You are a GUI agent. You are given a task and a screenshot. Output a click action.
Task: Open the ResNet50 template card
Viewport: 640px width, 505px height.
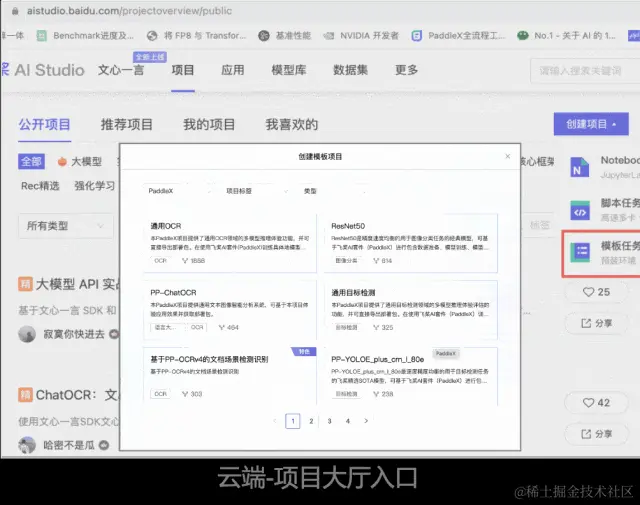411,242
